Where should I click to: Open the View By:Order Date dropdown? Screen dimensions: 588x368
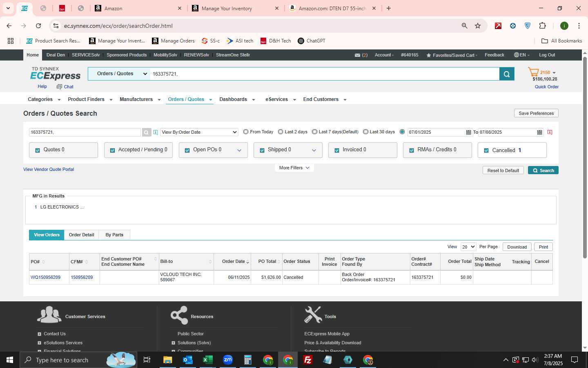199,132
